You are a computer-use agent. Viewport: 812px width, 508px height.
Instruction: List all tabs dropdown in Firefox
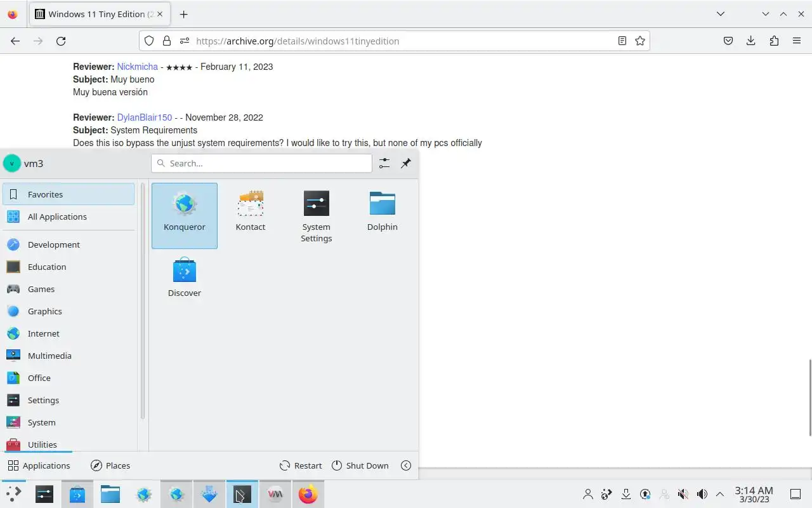pos(721,14)
